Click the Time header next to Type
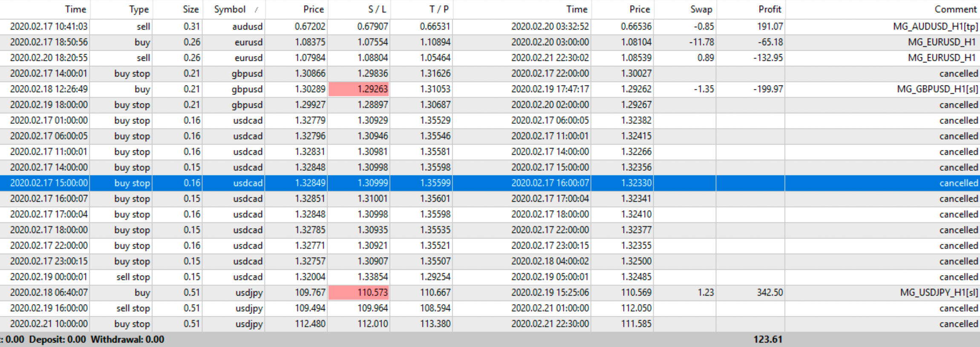Screen dimensions: 980x347 76,9
